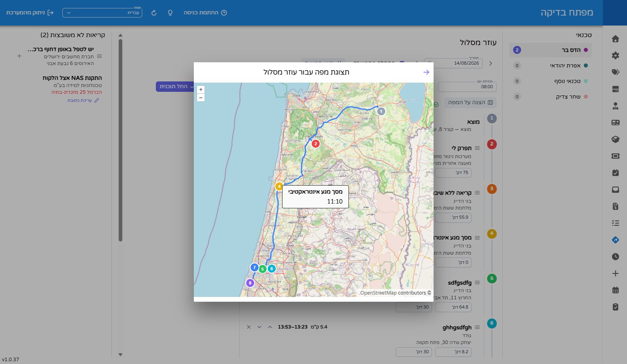Open the open-box inventory icon in sidebar
This screenshot has width=627, height=364.
tap(615, 139)
